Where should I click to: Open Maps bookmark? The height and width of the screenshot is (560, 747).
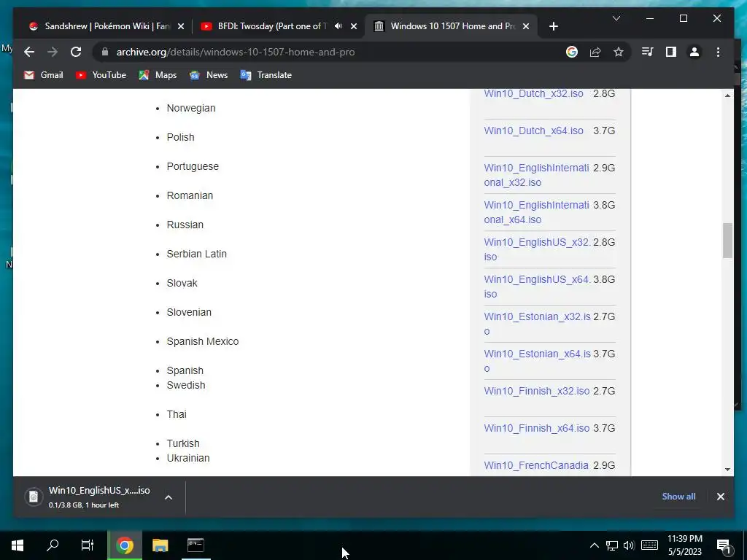[158, 75]
